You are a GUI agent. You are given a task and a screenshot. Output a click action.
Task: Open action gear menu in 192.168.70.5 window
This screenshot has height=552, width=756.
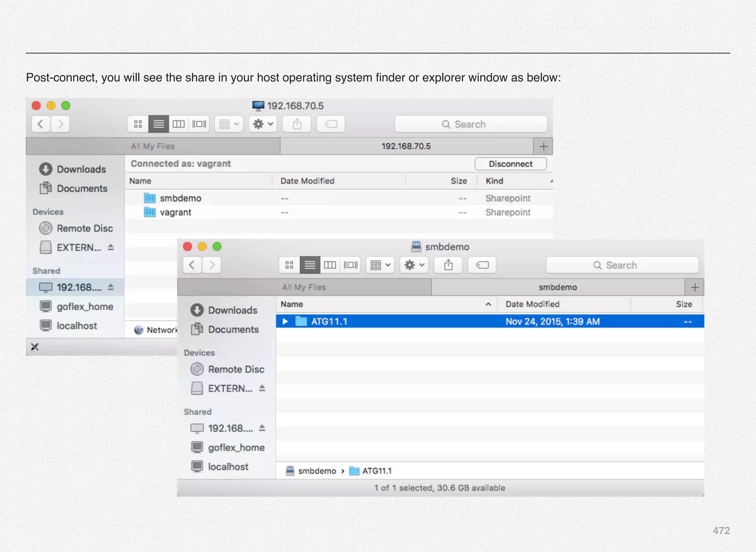tap(263, 124)
